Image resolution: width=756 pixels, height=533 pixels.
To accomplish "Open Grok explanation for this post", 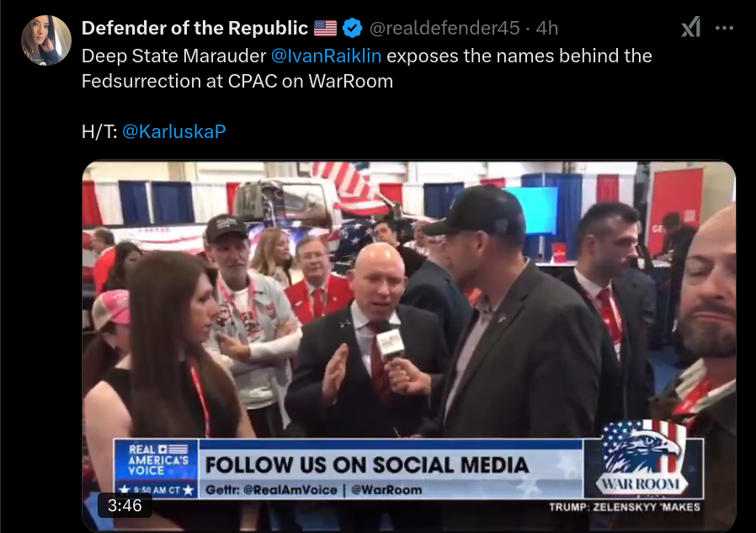I will 690,28.
